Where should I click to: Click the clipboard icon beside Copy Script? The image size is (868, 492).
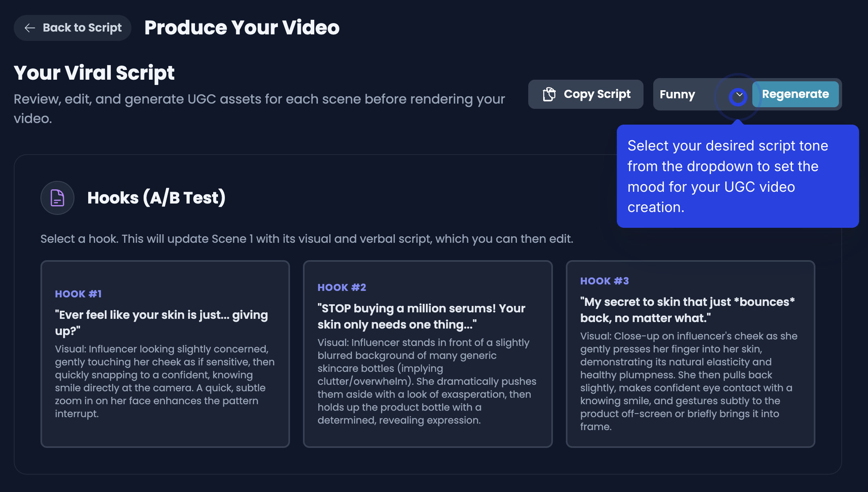(549, 94)
